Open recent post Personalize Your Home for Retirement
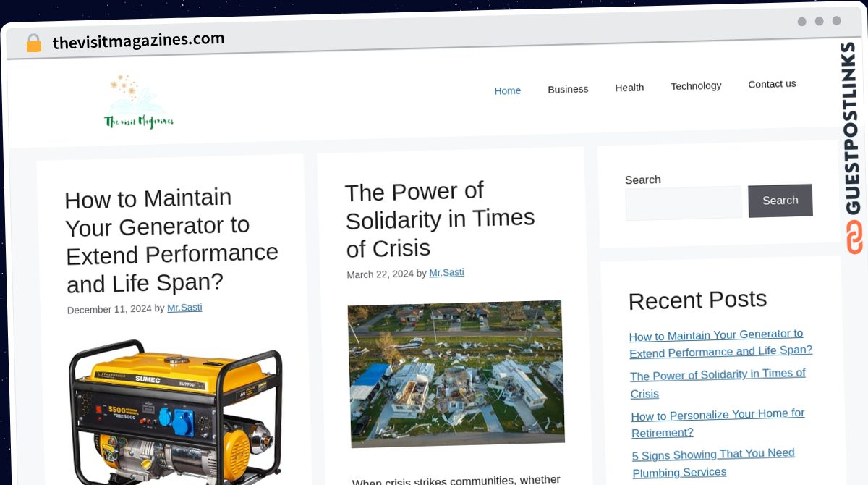 (x=718, y=423)
